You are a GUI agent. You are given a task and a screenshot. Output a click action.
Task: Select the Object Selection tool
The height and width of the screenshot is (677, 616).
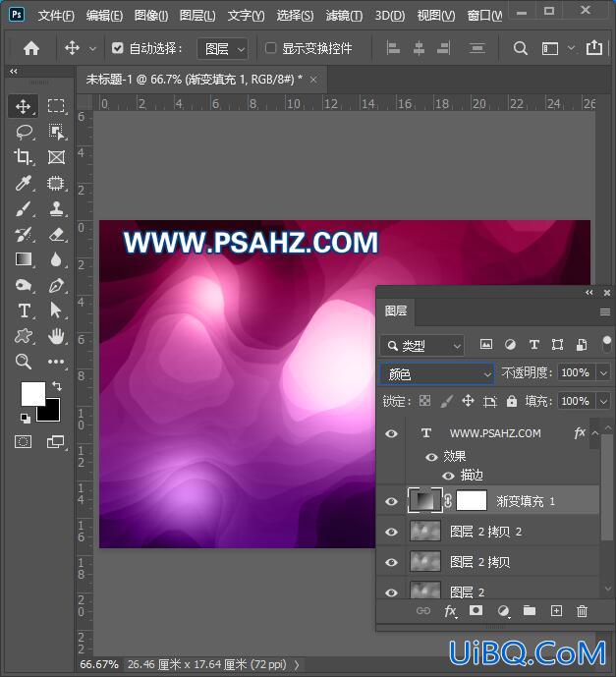pos(56,132)
